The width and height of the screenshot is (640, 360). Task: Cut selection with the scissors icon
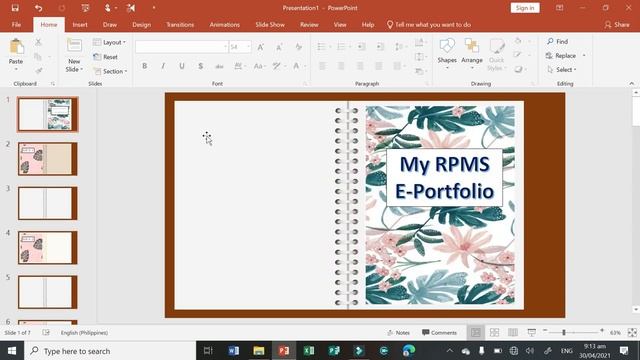pyautogui.click(x=38, y=42)
